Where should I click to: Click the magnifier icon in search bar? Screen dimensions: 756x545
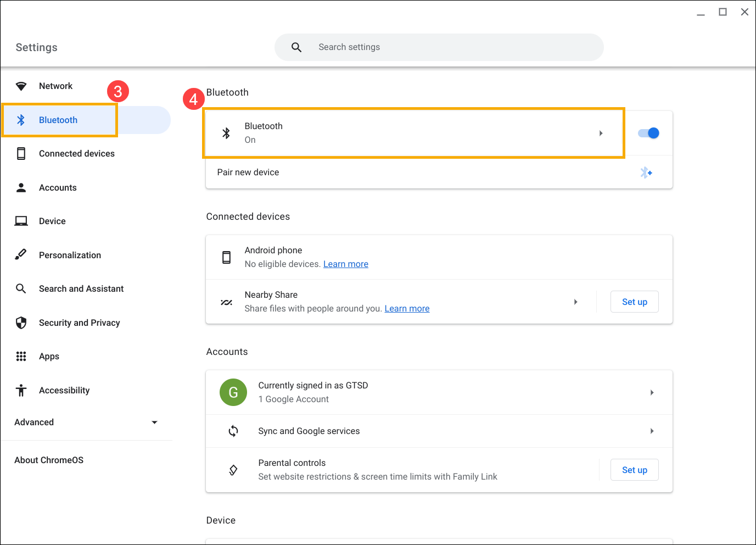point(296,47)
